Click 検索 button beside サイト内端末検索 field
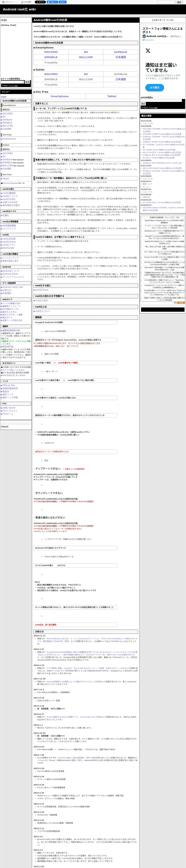Screen dimensions: 186x868 pyautogui.click(x=27, y=82)
